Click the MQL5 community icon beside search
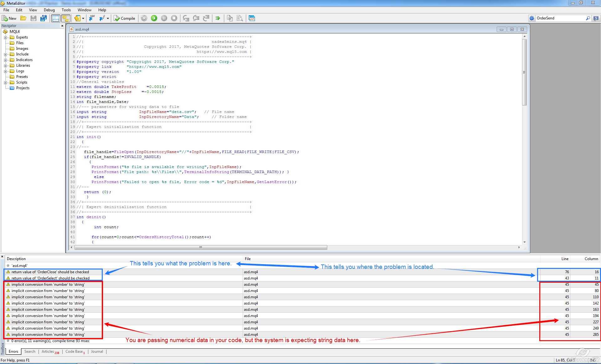 [596, 18]
